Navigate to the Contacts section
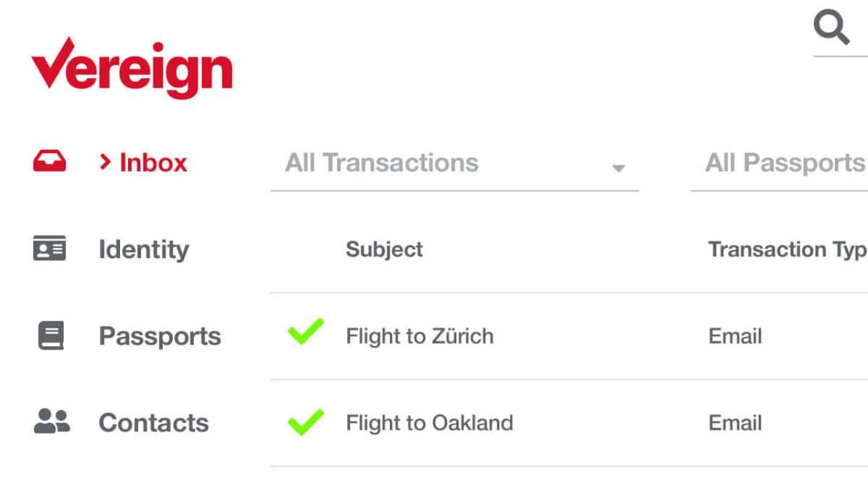Screen dimensions: 868x488 point(153,422)
